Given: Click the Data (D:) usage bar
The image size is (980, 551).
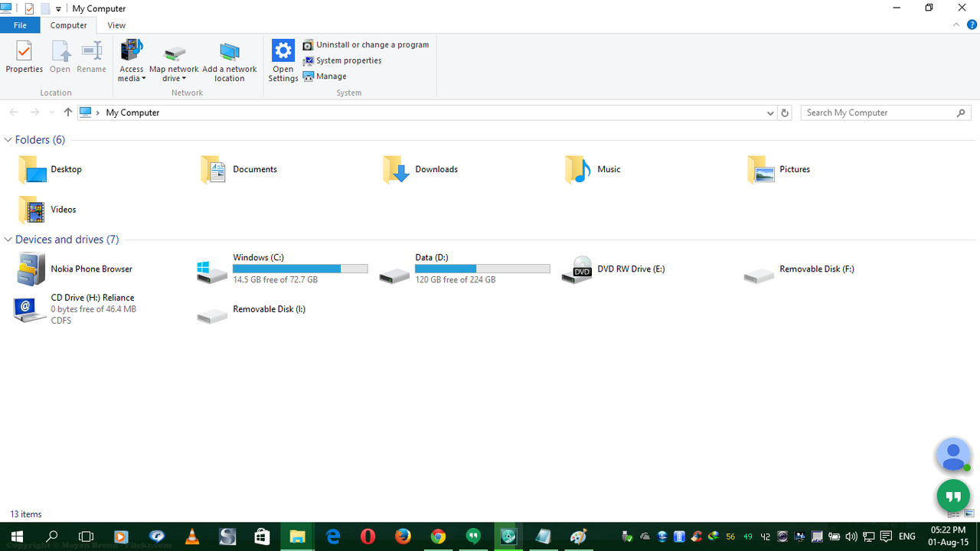Looking at the screenshot, I should [482, 269].
